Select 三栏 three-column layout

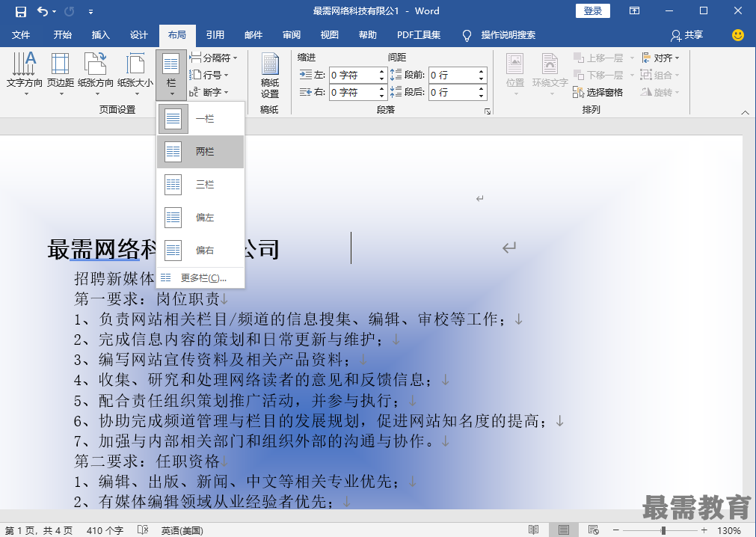pos(200,184)
